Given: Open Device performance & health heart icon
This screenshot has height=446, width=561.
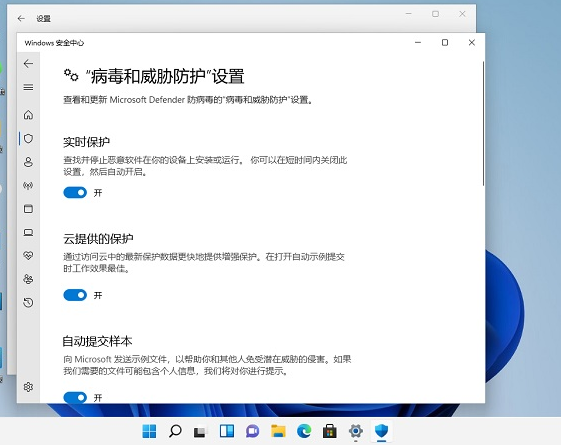Looking at the screenshot, I should (28, 255).
